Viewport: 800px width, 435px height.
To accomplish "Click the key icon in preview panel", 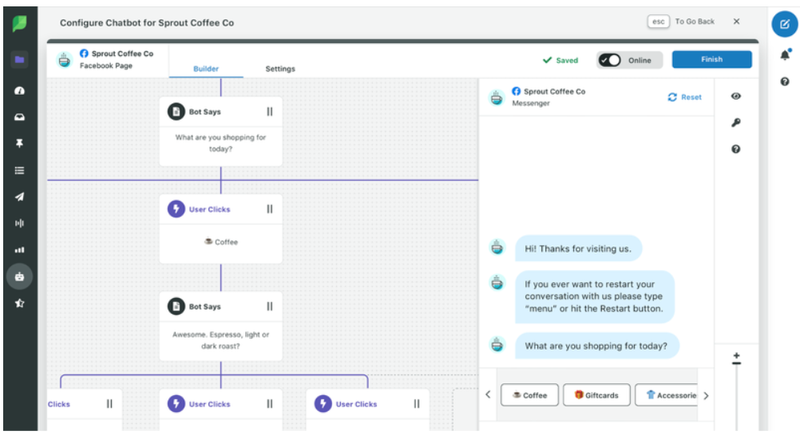I will 736,122.
